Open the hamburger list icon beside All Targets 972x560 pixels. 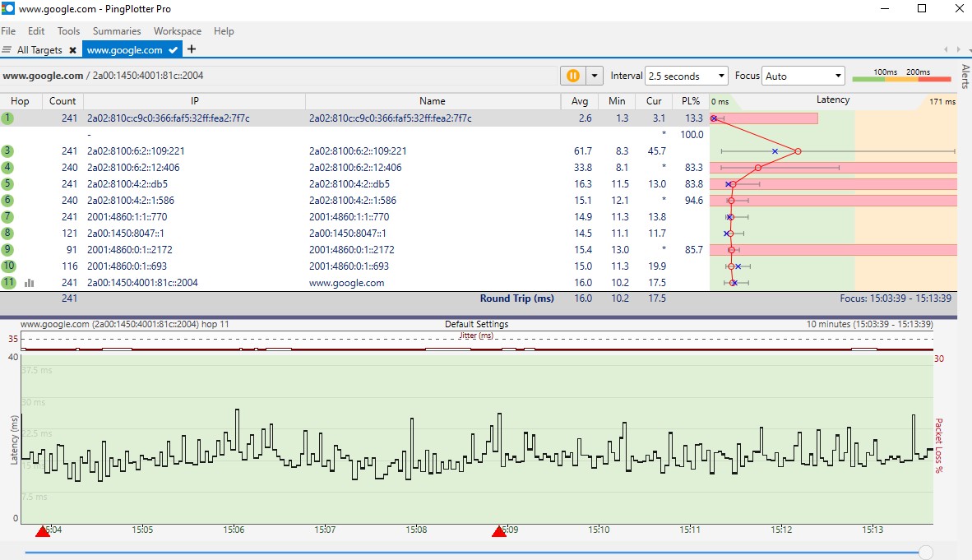[x=7, y=49]
